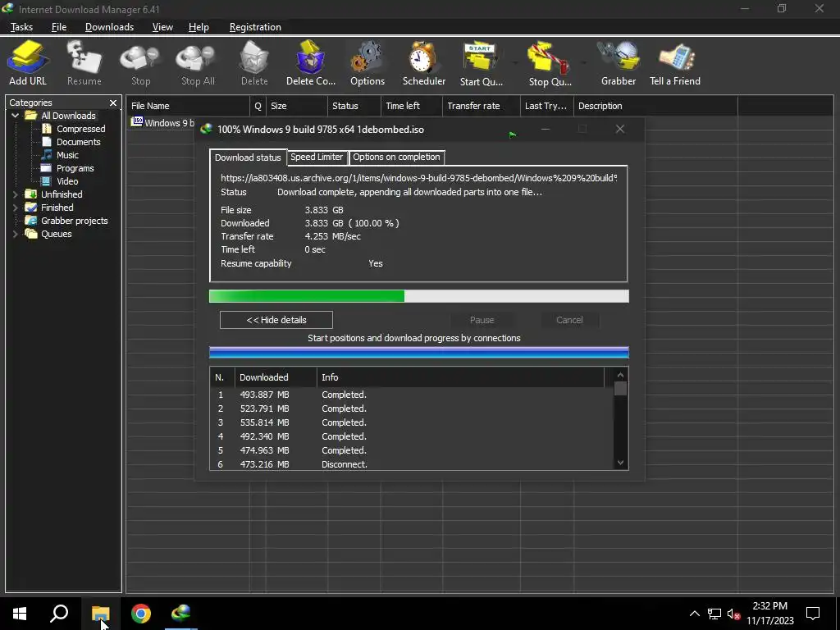Click the Delete Completed toolbar icon
Screen dimensions: 840x630
311,62
